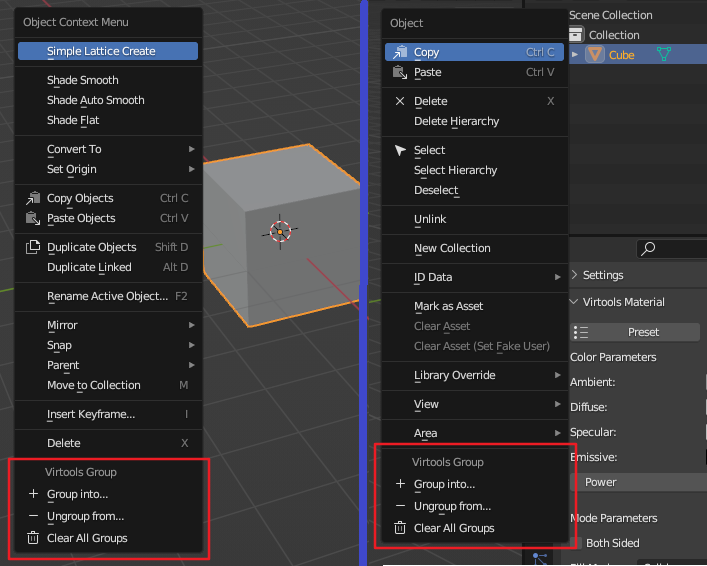Click the green mesh data icon beside Cube
The width and height of the screenshot is (707, 566).
(664, 55)
